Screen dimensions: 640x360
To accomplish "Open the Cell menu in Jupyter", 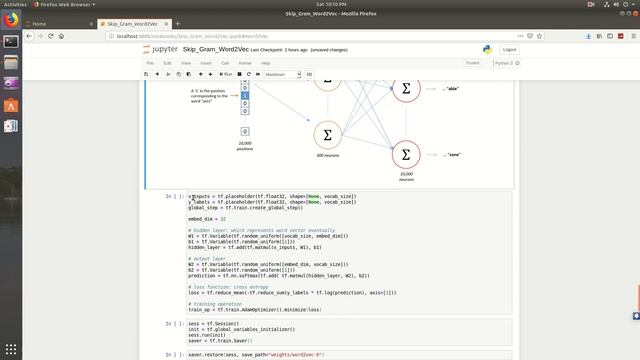I will pos(225,63).
